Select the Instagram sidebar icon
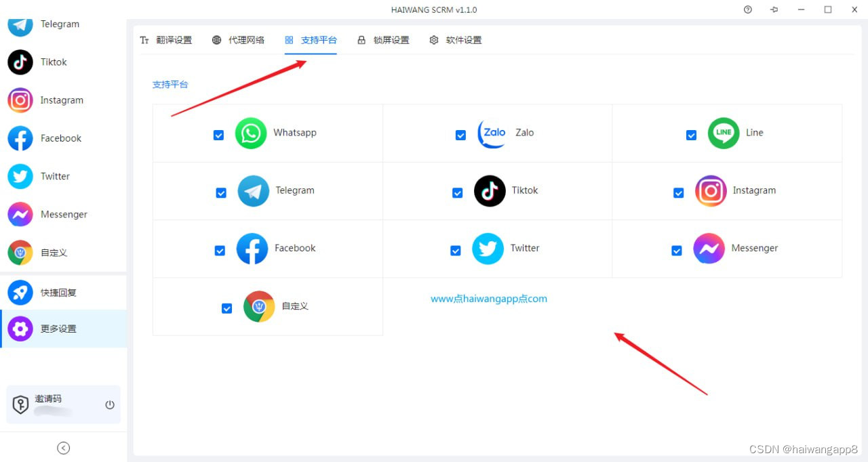The width and height of the screenshot is (868, 462). [x=20, y=100]
